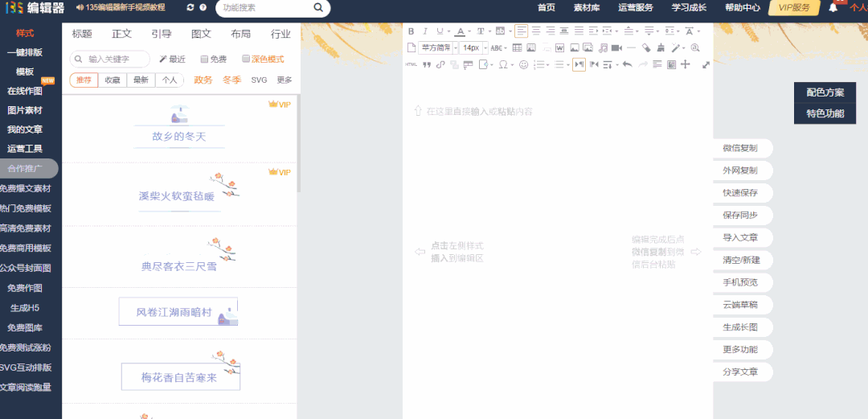The width and height of the screenshot is (868, 419).
Task: Toggle bold formatting in editor toolbar
Action: (x=411, y=31)
